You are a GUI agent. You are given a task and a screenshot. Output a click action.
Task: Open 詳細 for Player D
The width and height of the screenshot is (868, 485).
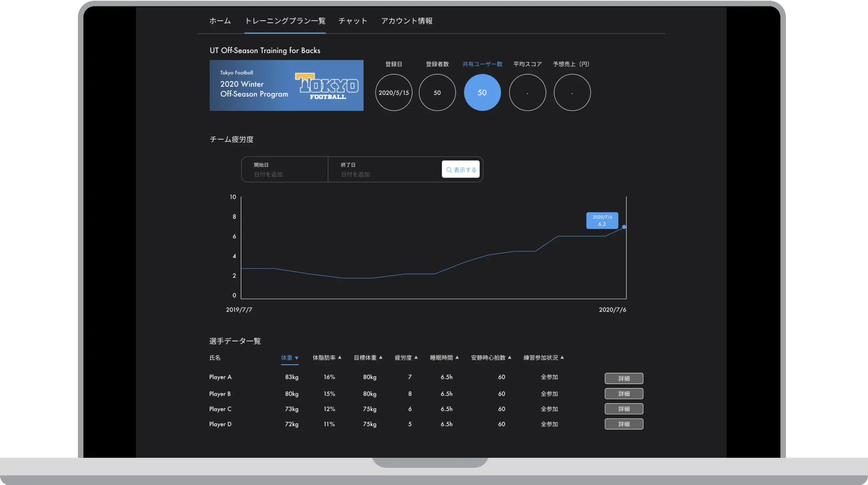[x=624, y=424]
